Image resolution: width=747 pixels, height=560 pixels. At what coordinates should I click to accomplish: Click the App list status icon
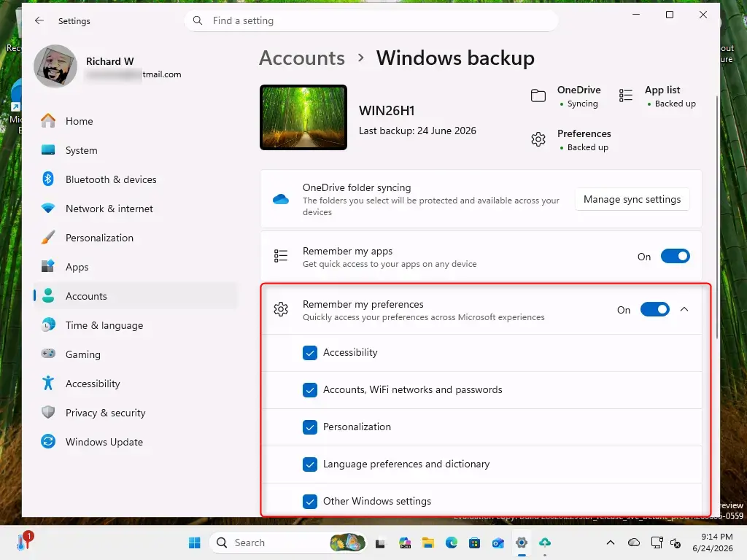point(625,96)
